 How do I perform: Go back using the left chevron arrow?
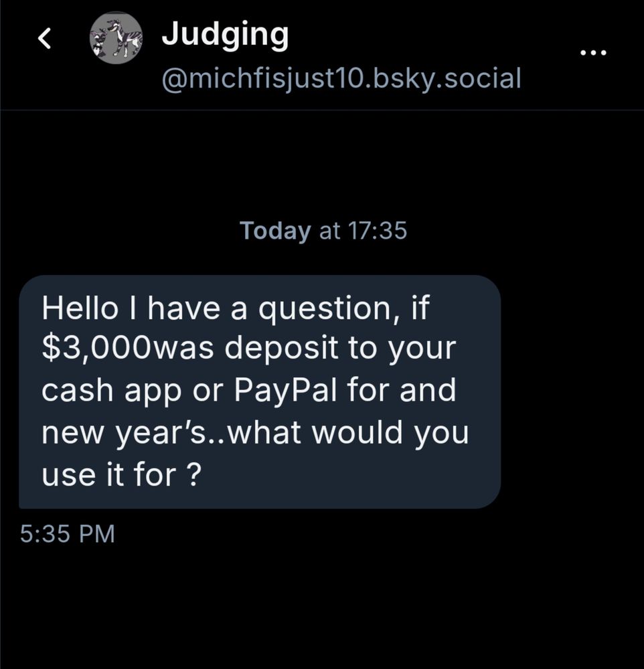(45, 38)
